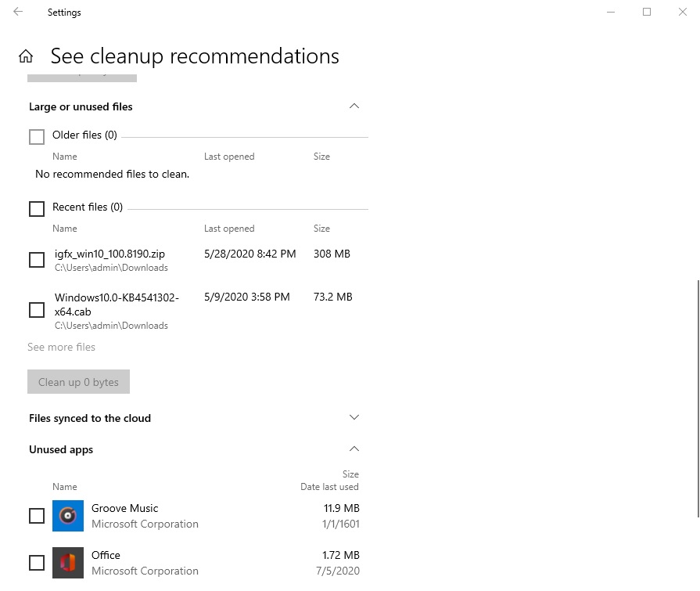Expand the Files synced to the cloud section
Screen dimensions: 700x591
354,417
